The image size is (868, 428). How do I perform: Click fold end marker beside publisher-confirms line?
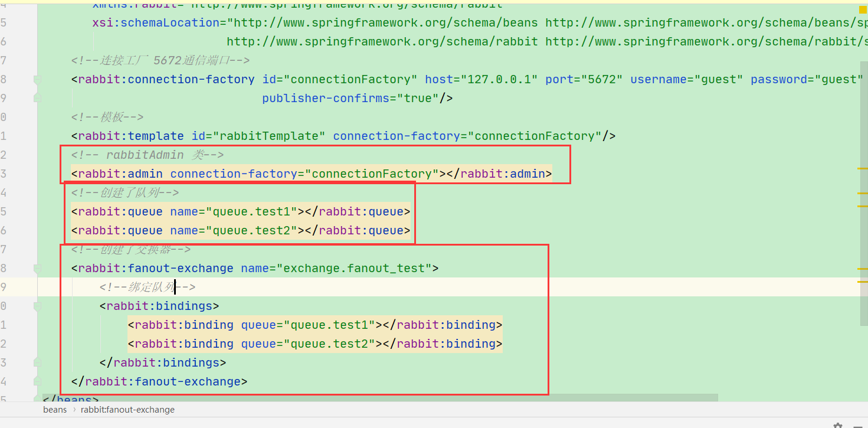click(38, 98)
